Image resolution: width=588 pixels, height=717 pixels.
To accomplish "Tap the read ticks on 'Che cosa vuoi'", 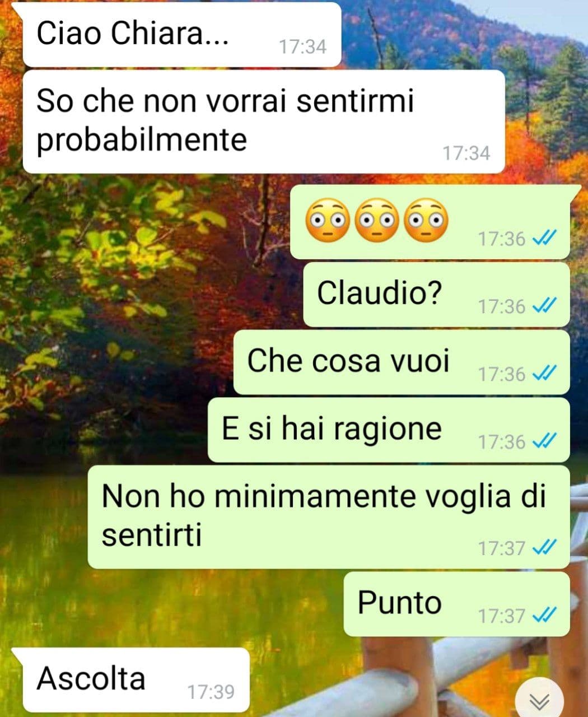I will tap(544, 374).
